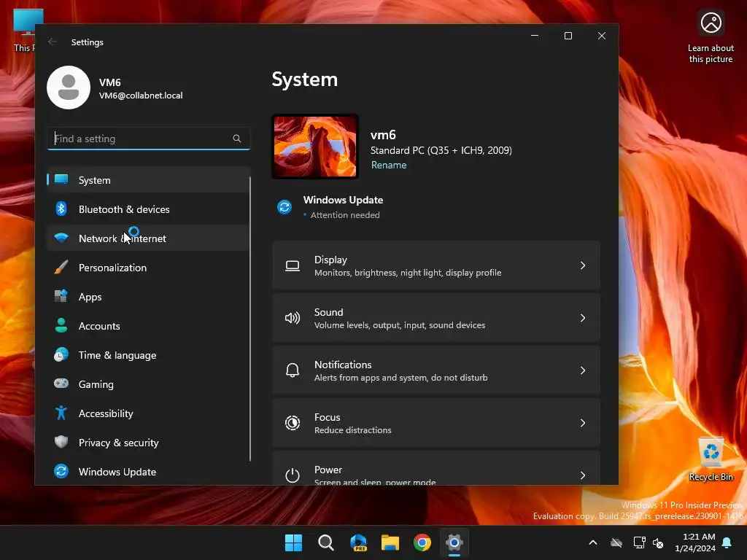Open Windows Update attention needed status

click(x=343, y=207)
